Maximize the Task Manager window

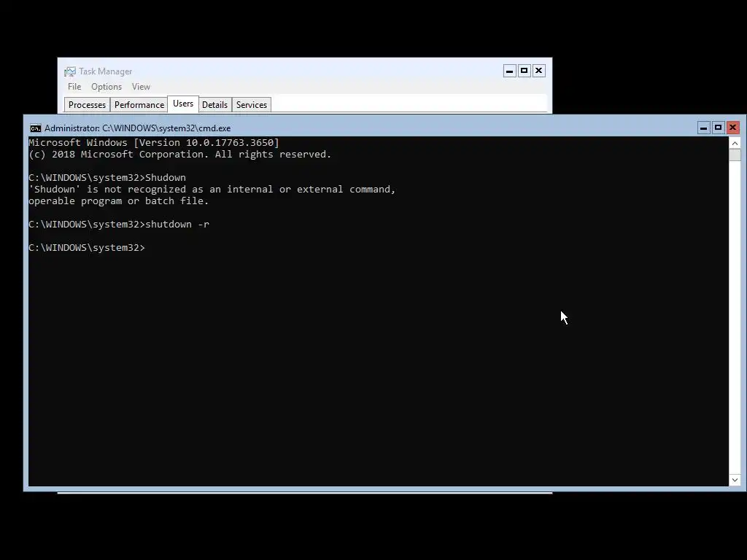524,71
